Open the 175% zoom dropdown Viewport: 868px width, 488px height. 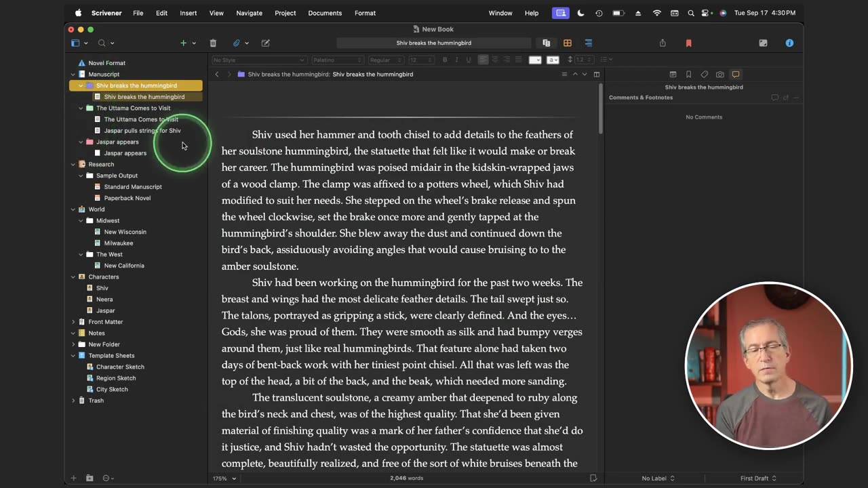[x=224, y=479]
